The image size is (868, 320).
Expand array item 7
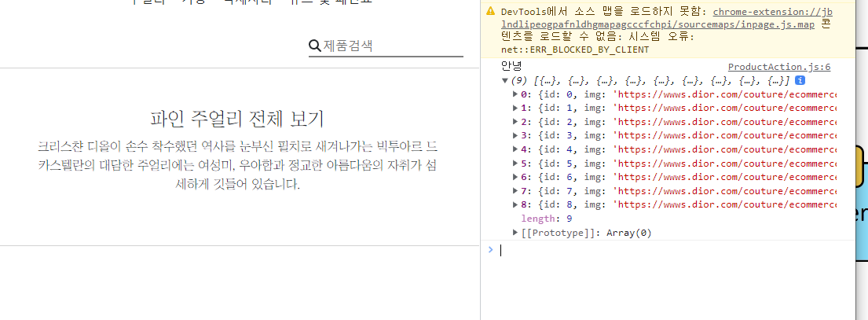516,191
